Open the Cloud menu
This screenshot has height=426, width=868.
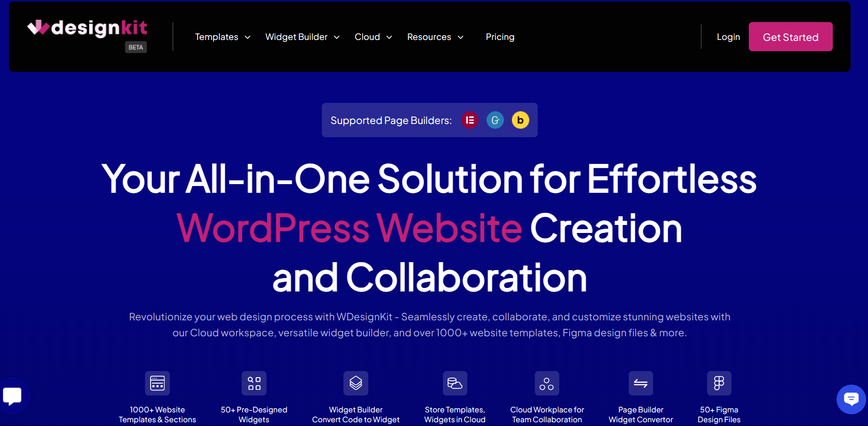pos(367,37)
